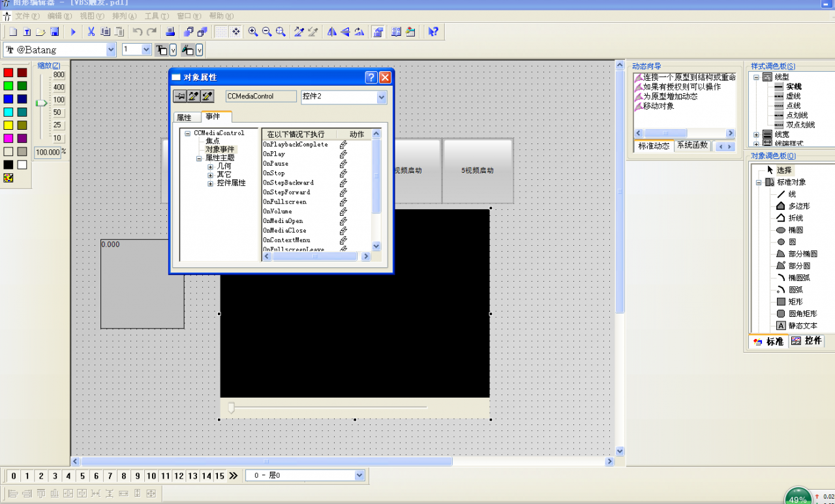Cut selection with the scissors icon
The width and height of the screenshot is (835, 504).
(x=91, y=31)
